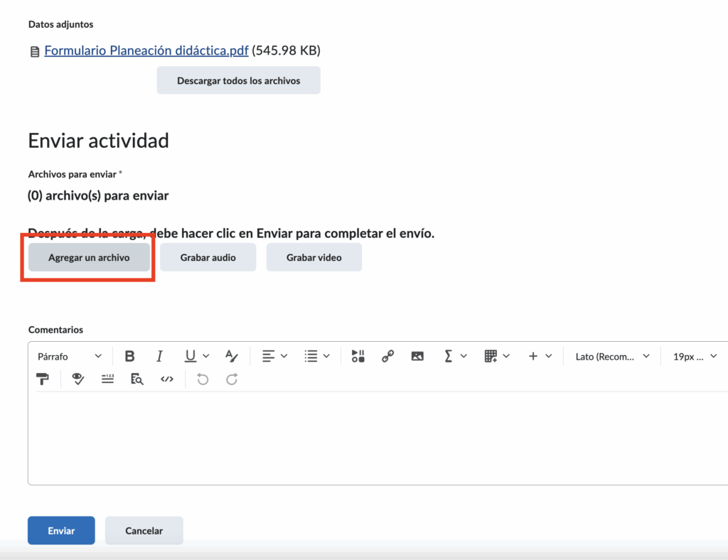Image resolution: width=728 pixels, height=560 pixels.
Task: Select the format painter icon
Action: click(43, 379)
